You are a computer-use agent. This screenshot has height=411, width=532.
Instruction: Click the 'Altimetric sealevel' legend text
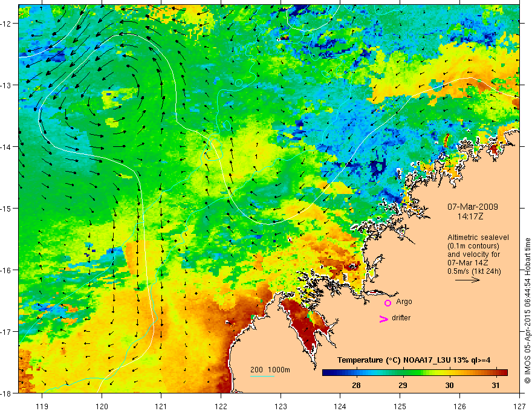tap(478, 238)
